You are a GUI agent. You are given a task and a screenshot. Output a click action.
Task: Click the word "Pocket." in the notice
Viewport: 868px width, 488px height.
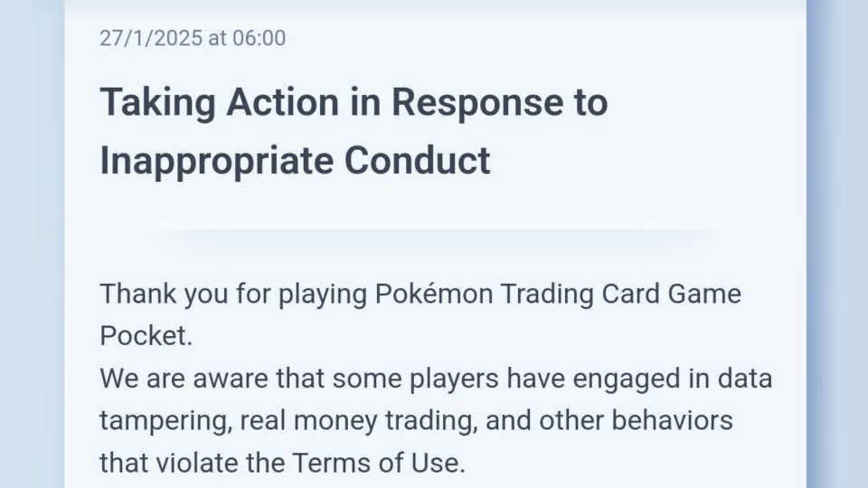coord(146,335)
